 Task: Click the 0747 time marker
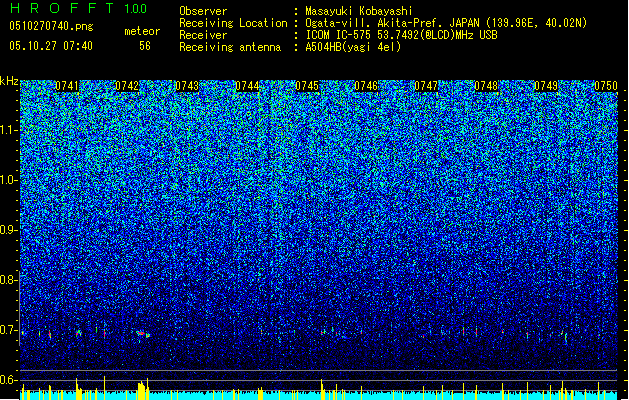[426, 86]
